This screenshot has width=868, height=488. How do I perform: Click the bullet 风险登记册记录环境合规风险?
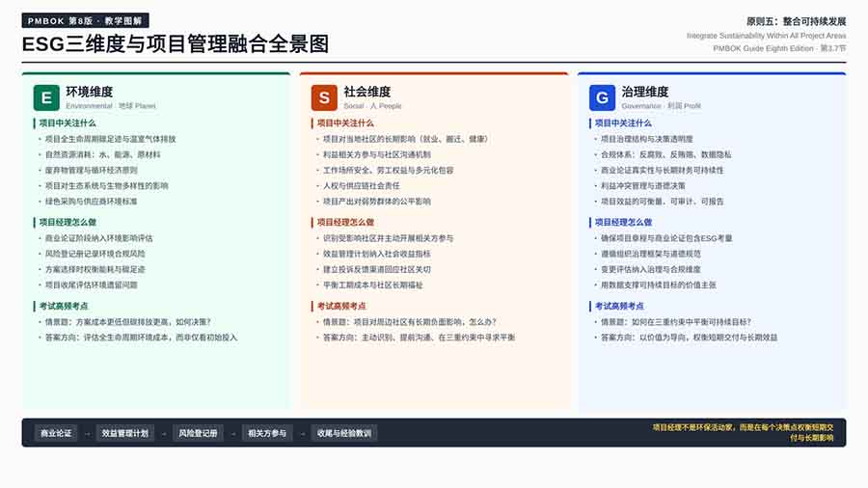(x=95, y=254)
